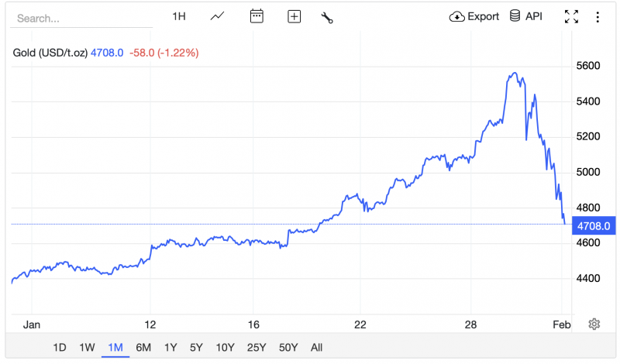Open the wrench tools icon
The width and height of the screenshot is (620, 364).
click(327, 17)
